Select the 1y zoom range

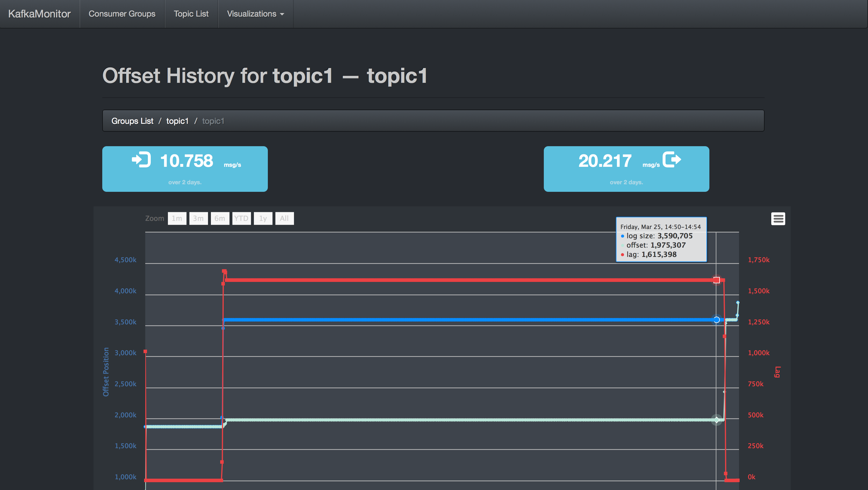tap(263, 218)
